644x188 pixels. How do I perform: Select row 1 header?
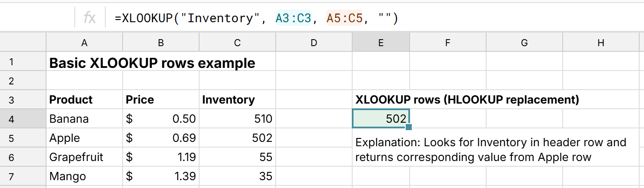[11, 62]
